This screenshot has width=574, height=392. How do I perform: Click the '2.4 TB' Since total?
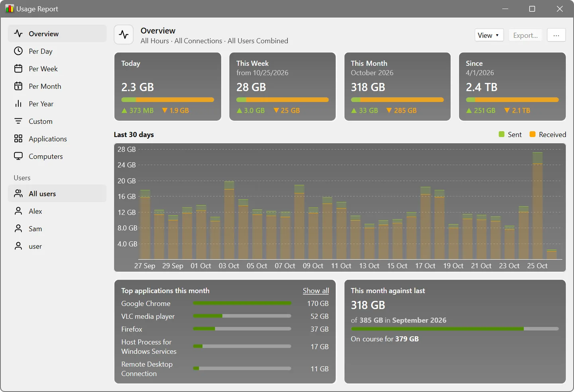482,87
